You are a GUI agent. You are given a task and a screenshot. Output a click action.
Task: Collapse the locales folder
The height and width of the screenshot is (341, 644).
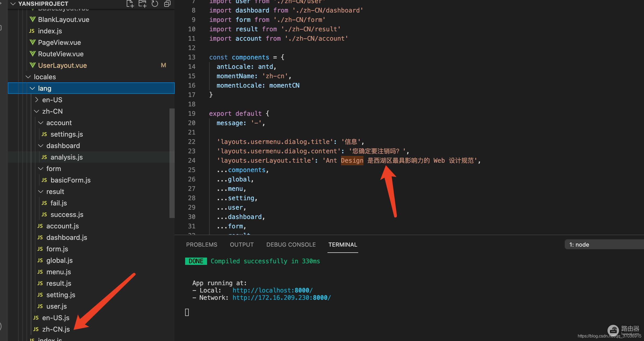(x=28, y=77)
